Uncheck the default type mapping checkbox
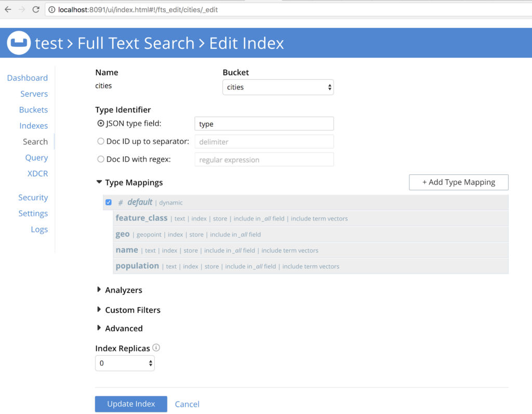Screen dimensions: 532x414 click(109, 202)
